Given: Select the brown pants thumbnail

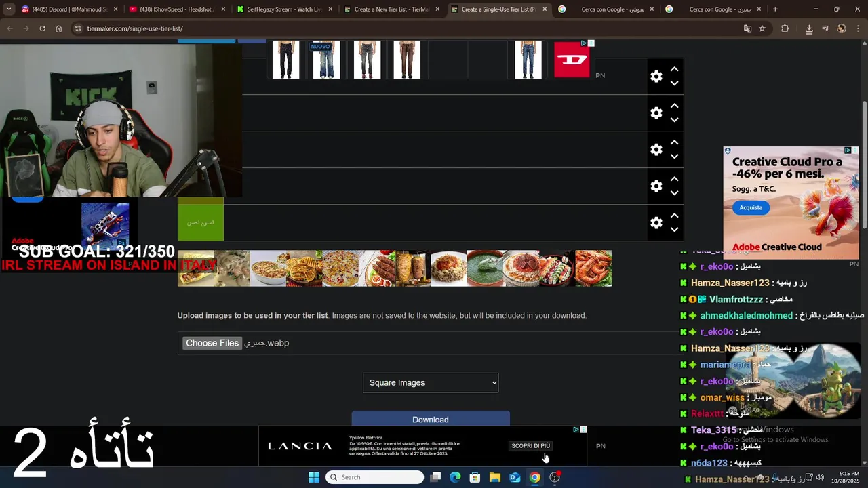Looking at the screenshot, I should (x=407, y=60).
